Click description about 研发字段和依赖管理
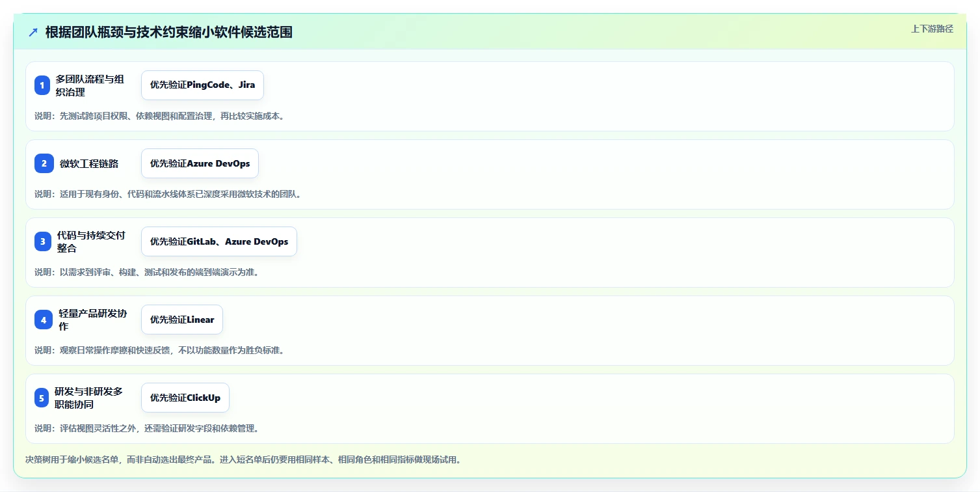Image resolution: width=980 pixels, height=492 pixels. coord(147,428)
